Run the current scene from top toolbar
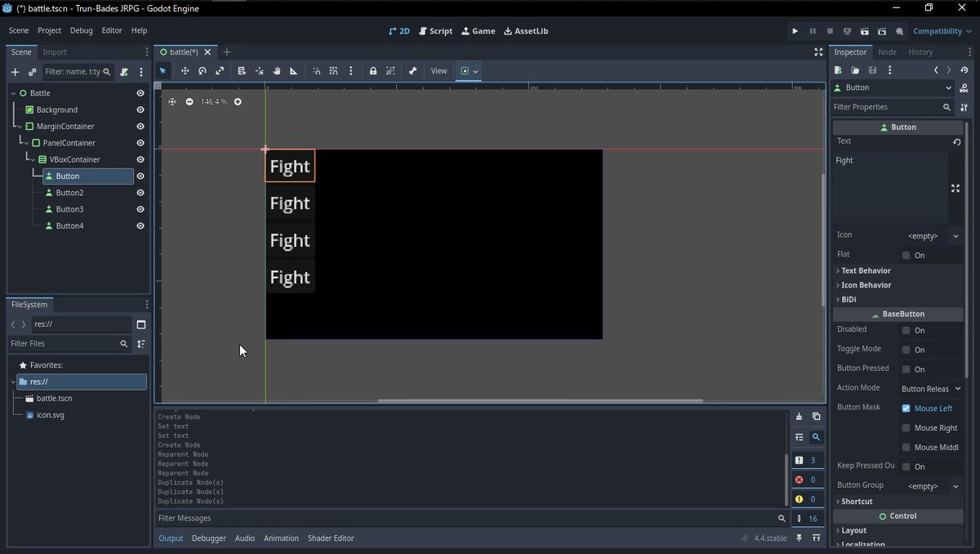Image resolution: width=980 pixels, height=554 pixels. tap(865, 31)
